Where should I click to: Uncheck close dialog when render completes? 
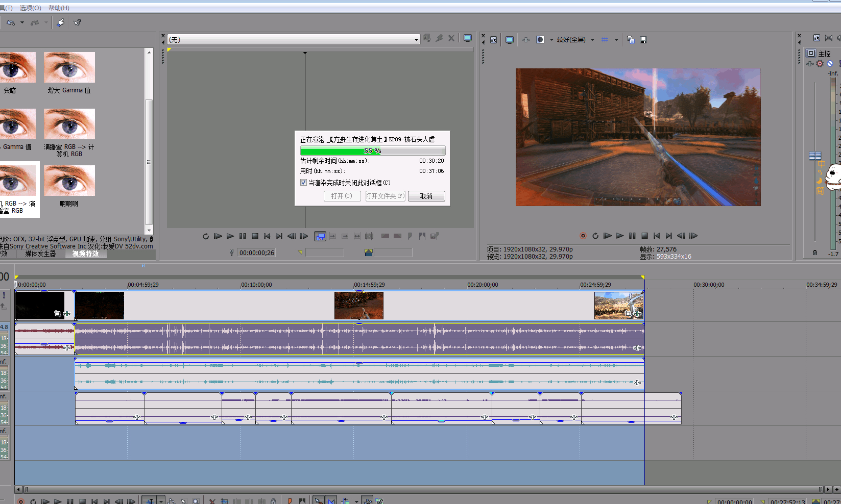point(304,183)
